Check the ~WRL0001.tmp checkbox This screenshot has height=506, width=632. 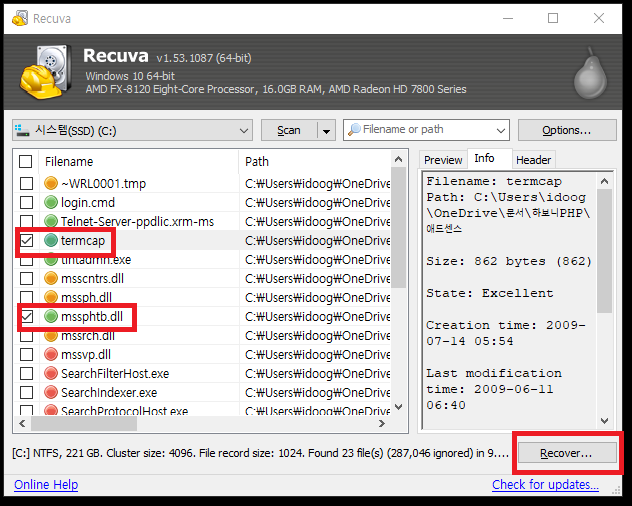27,183
